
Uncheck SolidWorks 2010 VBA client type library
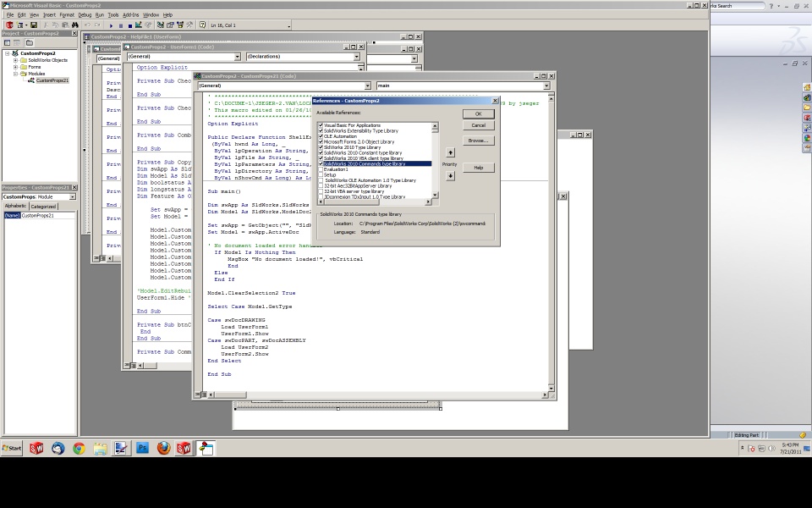pyautogui.click(x=321, y=158)
